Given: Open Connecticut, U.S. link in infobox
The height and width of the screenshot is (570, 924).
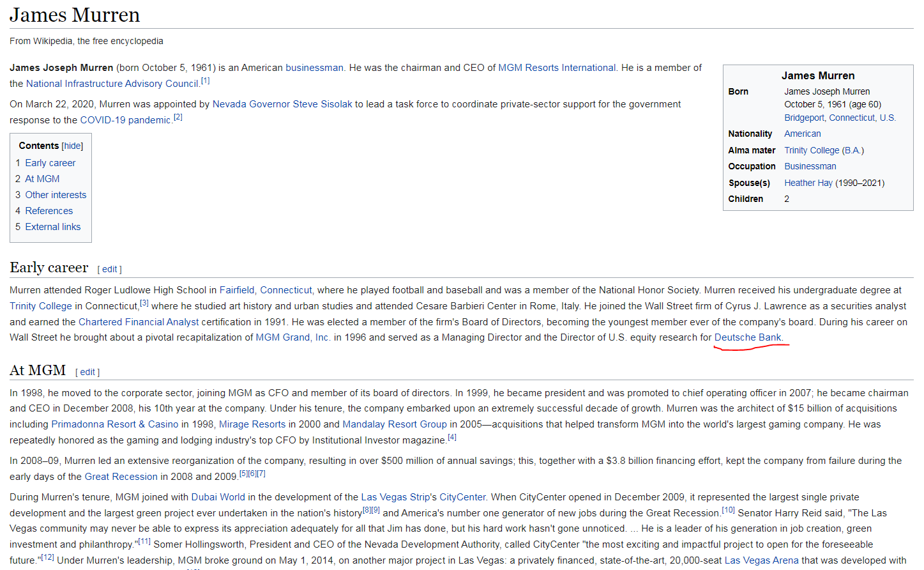Looking at the screenshot, I should pyautogui.click(x=862, y=118).
